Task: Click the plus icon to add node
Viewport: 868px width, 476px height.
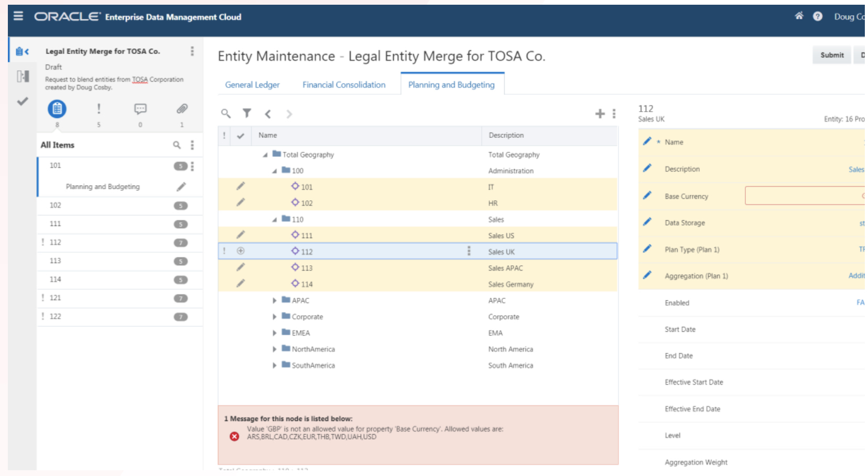Action: (x=600, y=114)
